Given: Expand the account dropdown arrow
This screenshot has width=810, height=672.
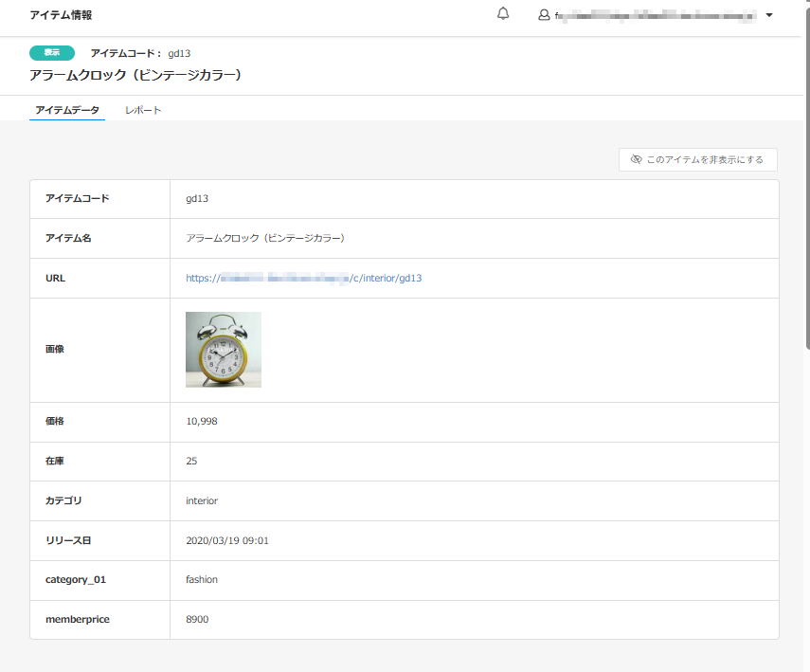Looking at the screenshot, I should pyautogui.click(x=769, y=15).
